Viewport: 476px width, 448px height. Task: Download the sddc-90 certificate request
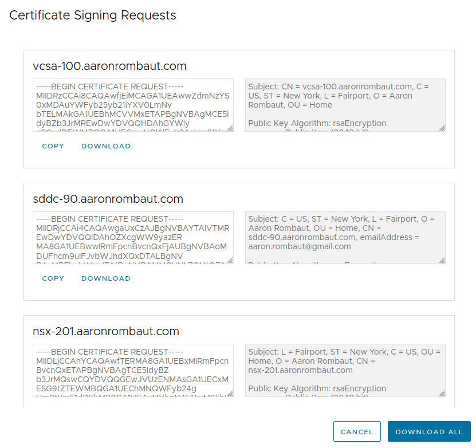(106, 278)
